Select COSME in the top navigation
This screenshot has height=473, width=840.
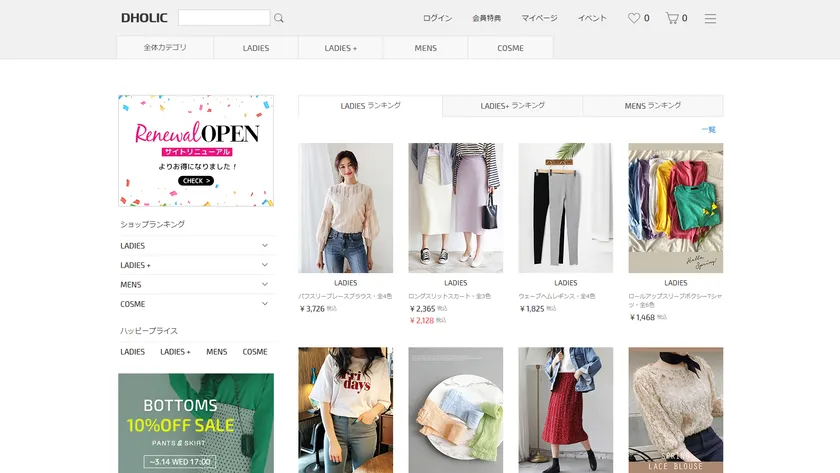click(510, 48)
